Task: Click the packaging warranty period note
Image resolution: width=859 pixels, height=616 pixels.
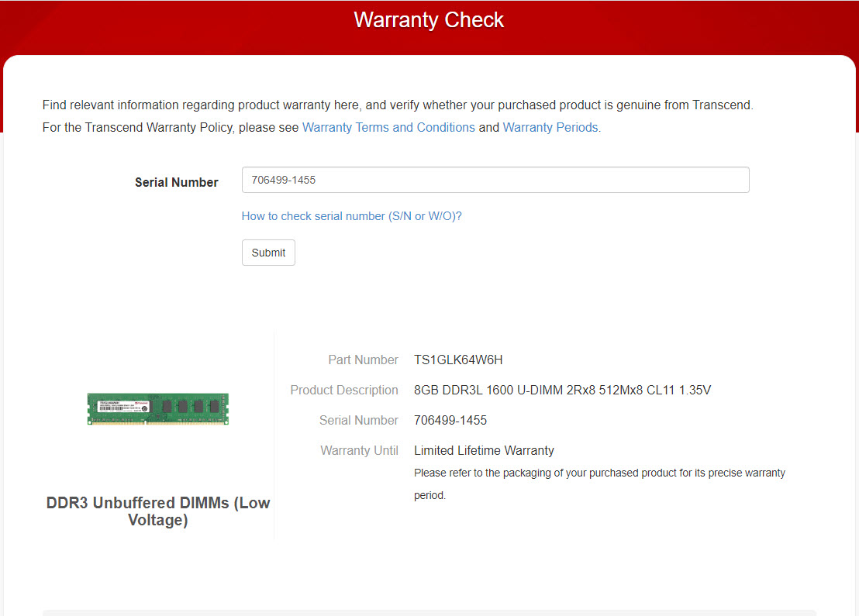Action: 599,484
